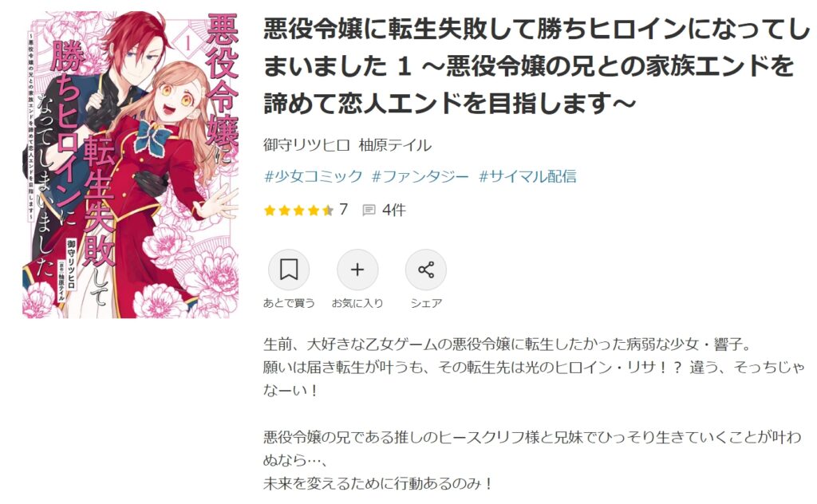Click the first yellow rating star
This screenshot has width=817, height=504.
[x=270, y=211]
